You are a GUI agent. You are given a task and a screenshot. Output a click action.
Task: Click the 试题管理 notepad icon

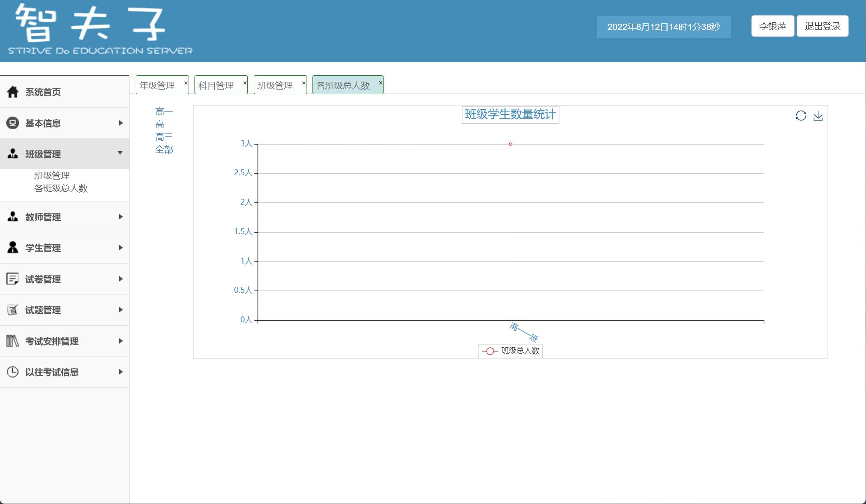13,310
